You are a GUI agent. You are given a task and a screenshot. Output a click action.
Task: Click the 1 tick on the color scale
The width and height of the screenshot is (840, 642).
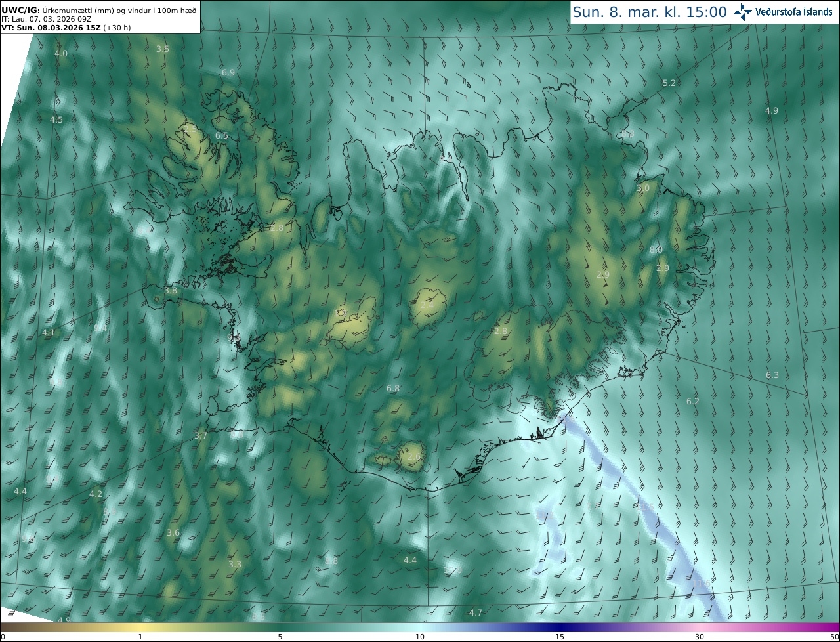coord(140,637)
